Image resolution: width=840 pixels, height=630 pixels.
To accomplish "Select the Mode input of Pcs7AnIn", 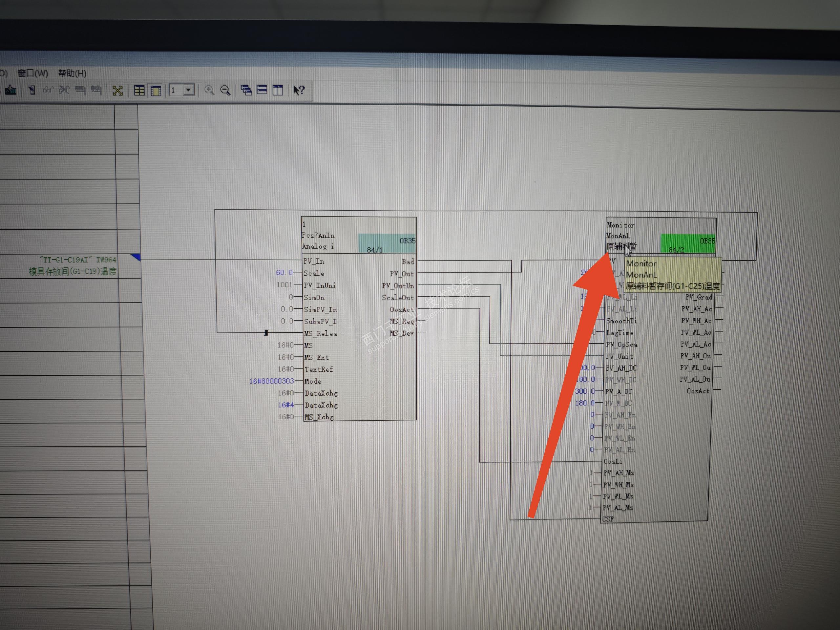I will tap(312, 381).
